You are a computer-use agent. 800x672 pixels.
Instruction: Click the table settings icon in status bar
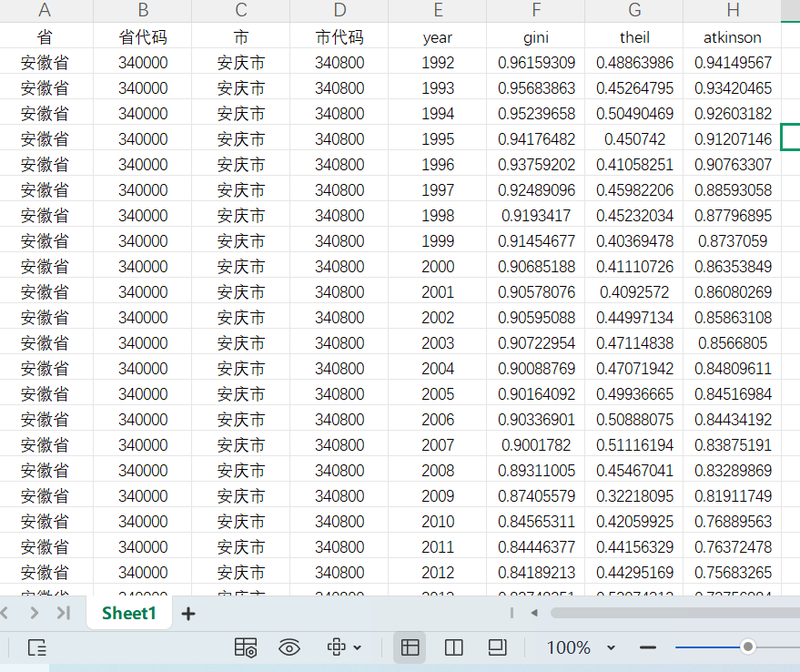point(245,647)
